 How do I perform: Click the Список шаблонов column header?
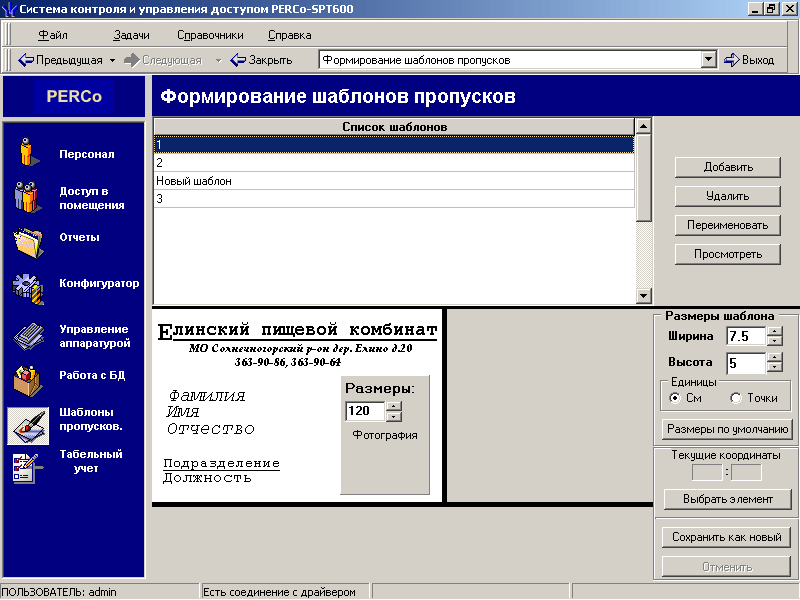coord(394,127)
